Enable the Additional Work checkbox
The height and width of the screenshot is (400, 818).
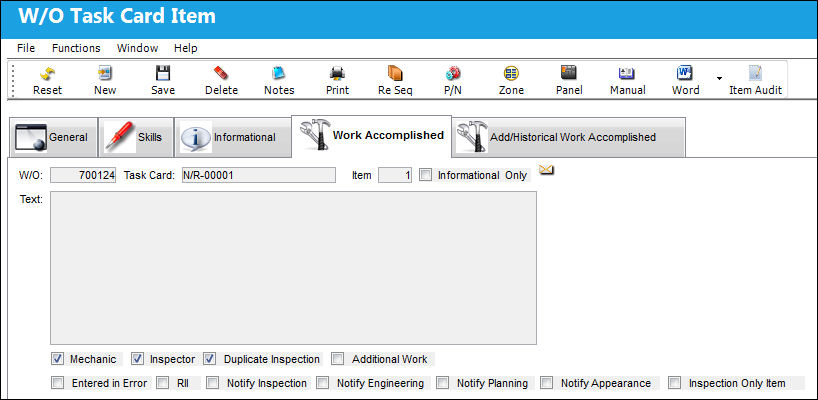(338, 359)
